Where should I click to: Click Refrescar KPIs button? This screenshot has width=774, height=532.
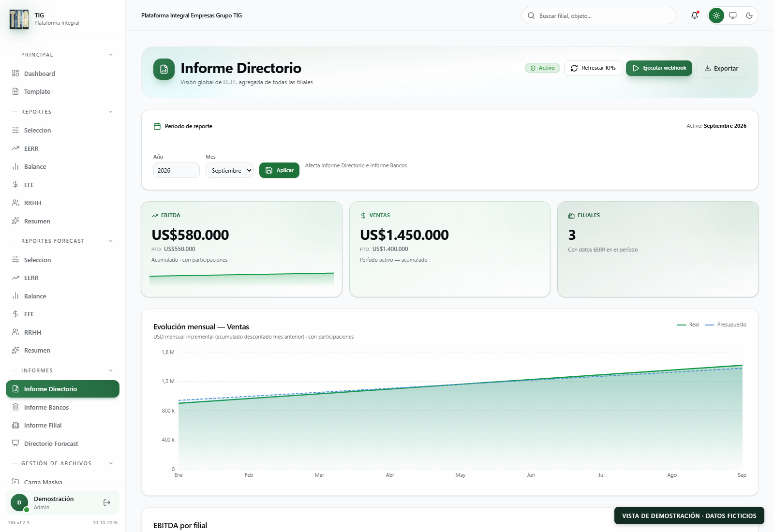pos(593,68)
